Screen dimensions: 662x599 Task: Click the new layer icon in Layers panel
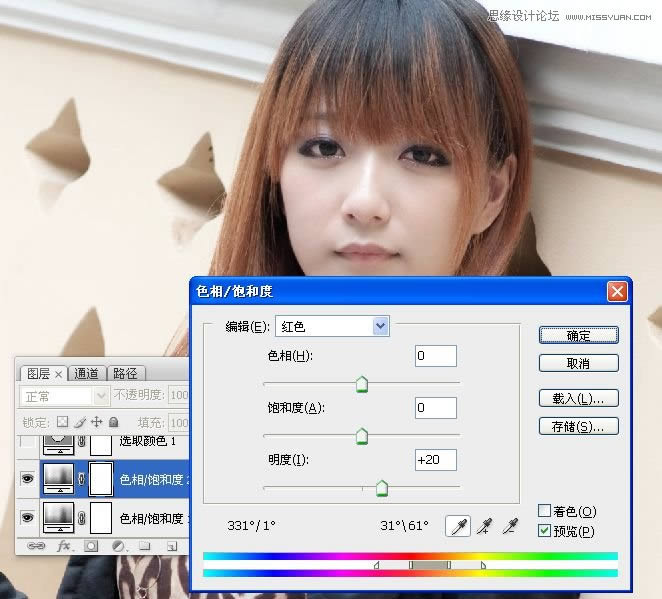click(172, 547)
